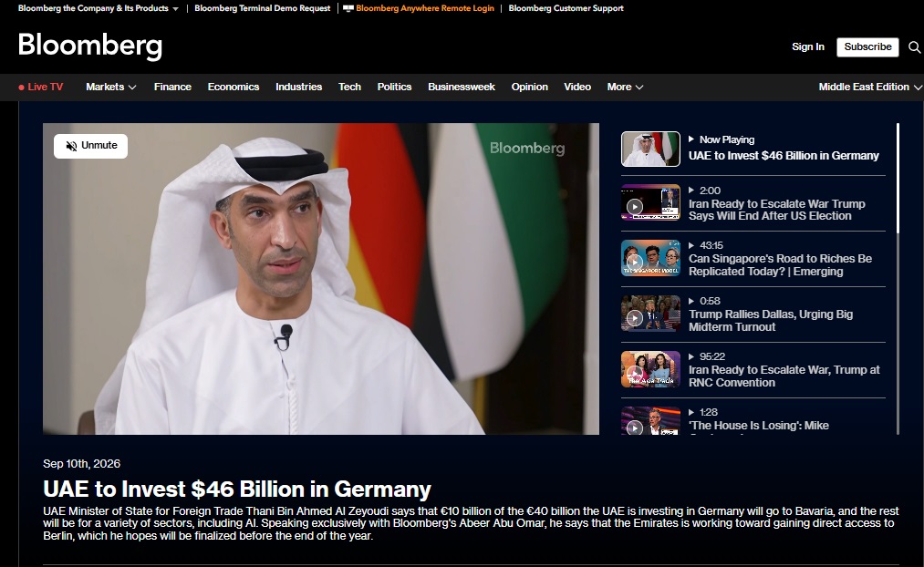The height and width of the screenshot is (567, 924).
Task: Expand Bloomberg the Company & Its Products
Action: (x=98, y=8)
